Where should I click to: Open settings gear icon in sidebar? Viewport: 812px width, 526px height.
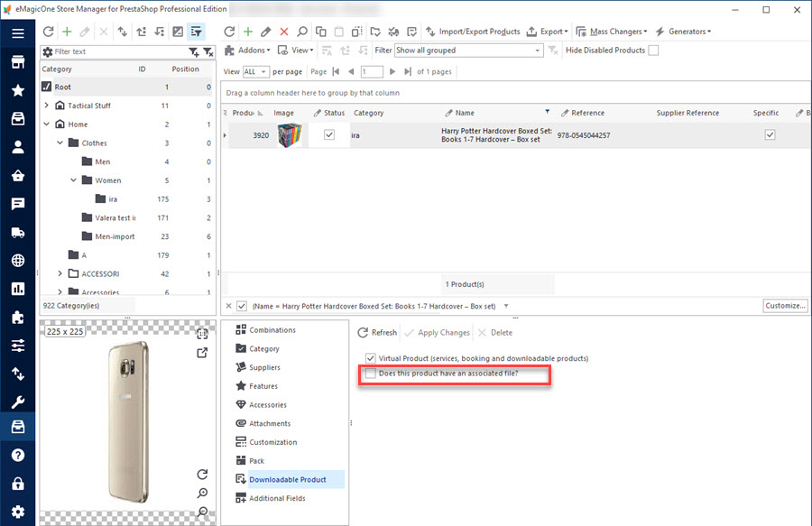tap(18, 512)
